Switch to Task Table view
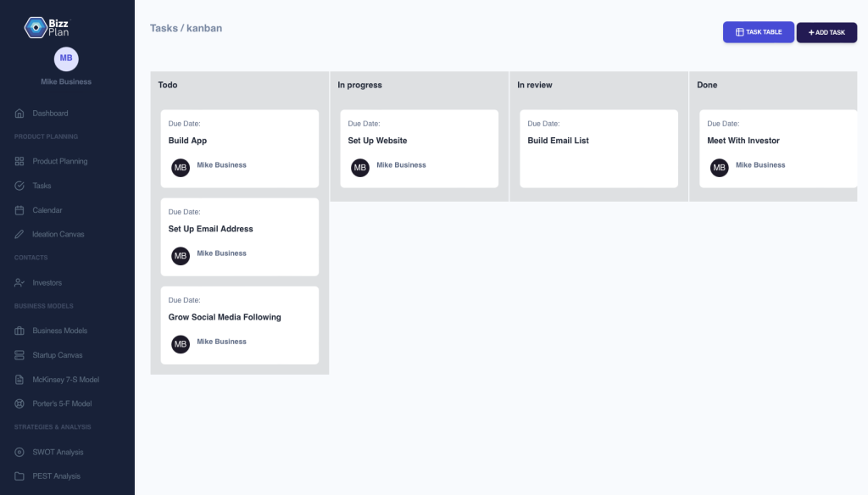The width and height of the screenshot is (868, 495). [758, 32]
